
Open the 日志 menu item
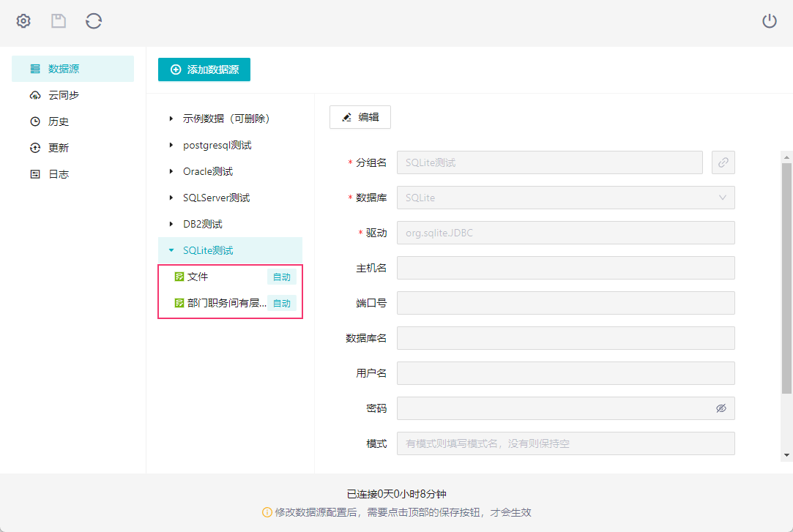coord(72,174)
